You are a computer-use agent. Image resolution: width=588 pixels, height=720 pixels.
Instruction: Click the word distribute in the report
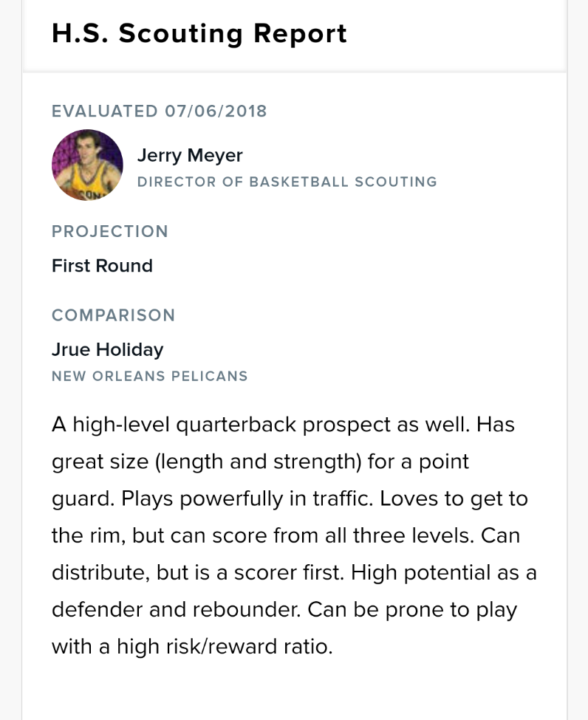point(95,573)
